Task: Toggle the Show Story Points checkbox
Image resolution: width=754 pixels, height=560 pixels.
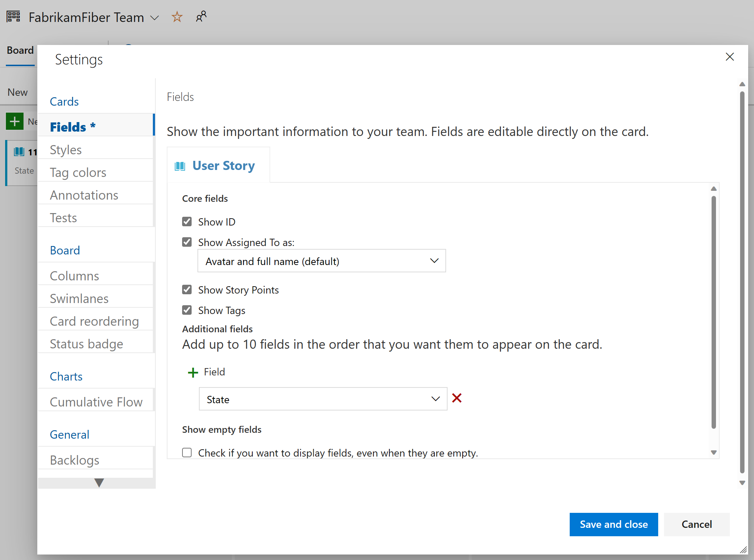Action: click(x=187, y=290)
